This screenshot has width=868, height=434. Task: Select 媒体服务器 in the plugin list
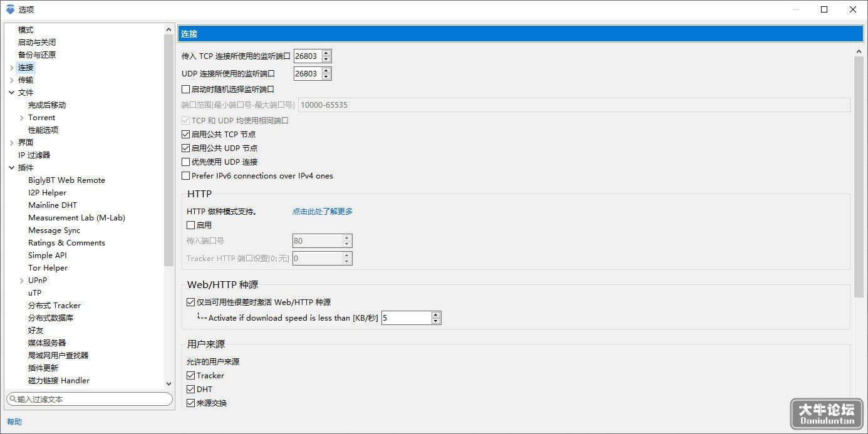click(47, 343)
